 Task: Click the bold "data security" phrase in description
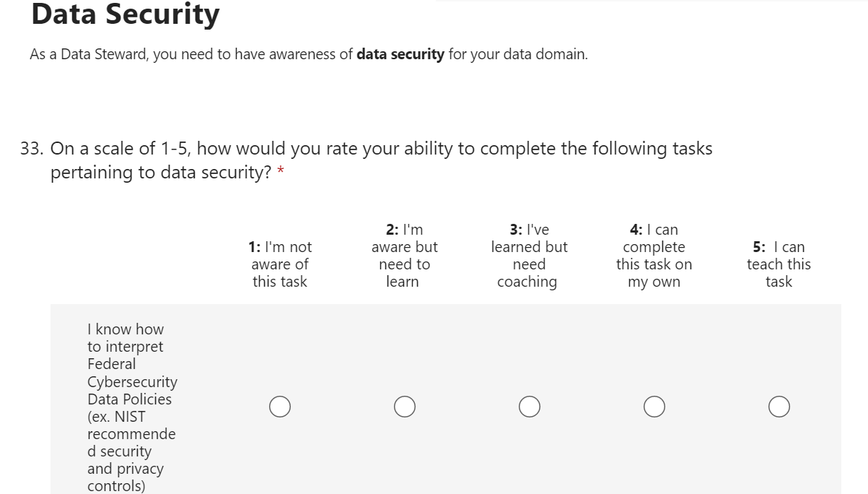pyautogui.click(x=400, y=54)
